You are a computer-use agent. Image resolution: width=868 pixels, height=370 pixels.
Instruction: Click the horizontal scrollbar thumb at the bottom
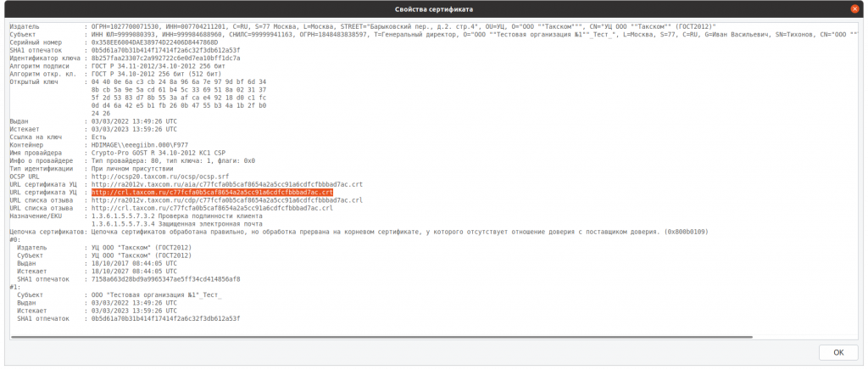(381, 337)
